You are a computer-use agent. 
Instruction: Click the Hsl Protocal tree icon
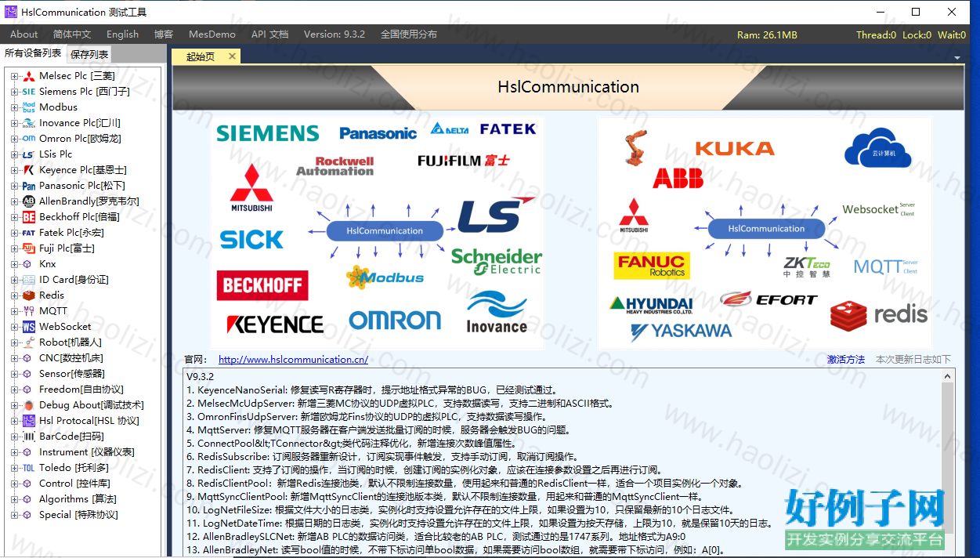(28, 421)
